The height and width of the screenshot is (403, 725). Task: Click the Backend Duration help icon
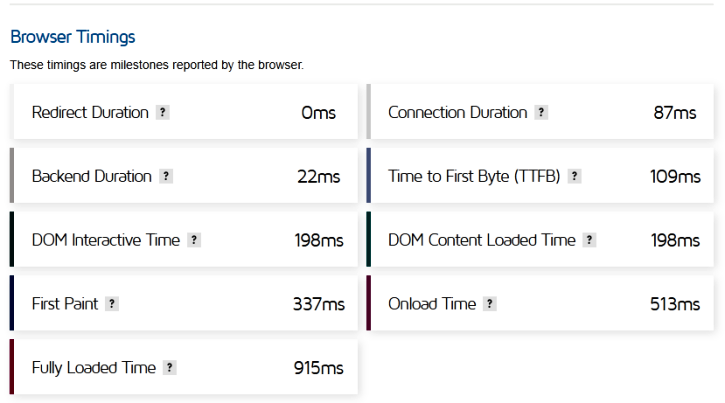pyautogui.click(x=166, y=176)
